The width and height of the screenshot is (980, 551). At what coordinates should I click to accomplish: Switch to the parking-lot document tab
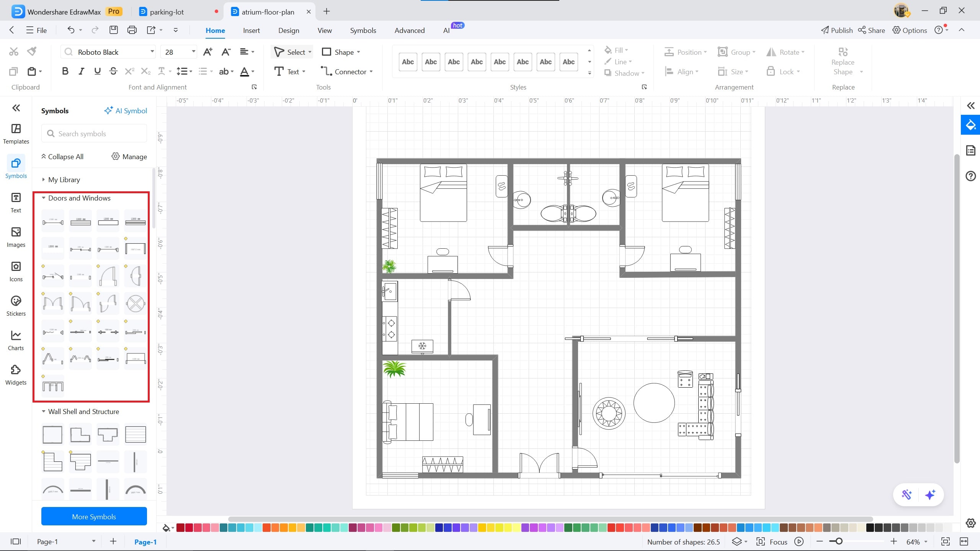167,11
